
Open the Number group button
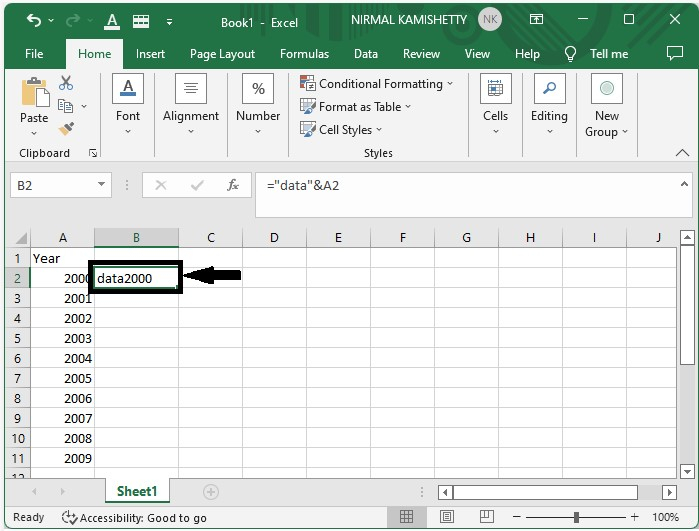coord(258,106)
